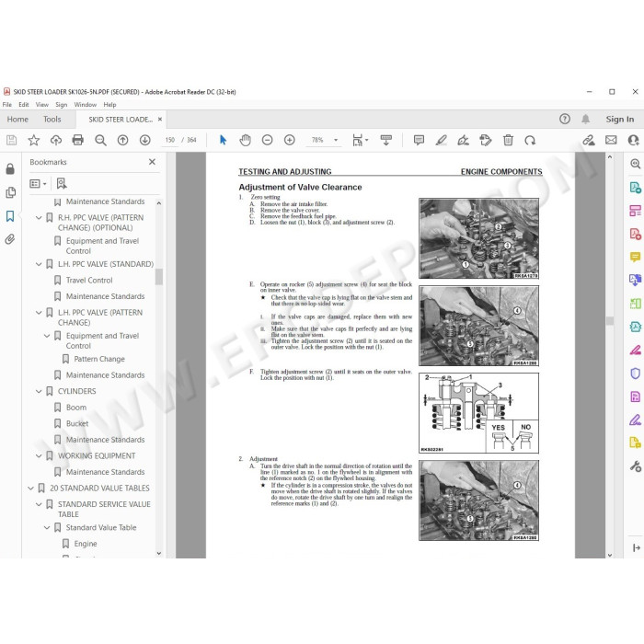
Task: Open the Window menu
Action: click(x=85, y=105)
